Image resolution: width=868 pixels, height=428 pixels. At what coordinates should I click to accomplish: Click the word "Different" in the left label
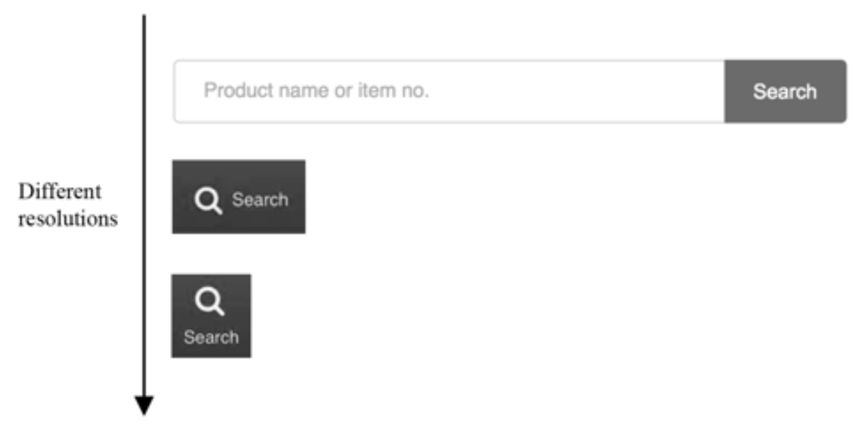(60, 191)
